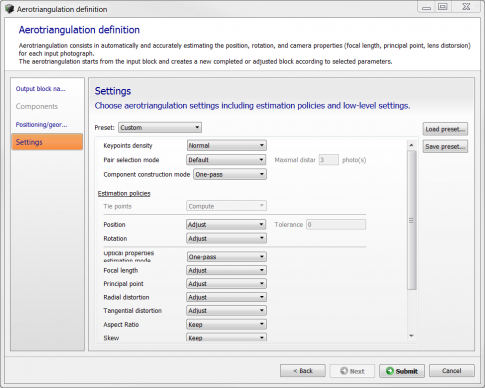Change Component construction mode combo box
The image size is (485, 388).
(x=230, y=174)
